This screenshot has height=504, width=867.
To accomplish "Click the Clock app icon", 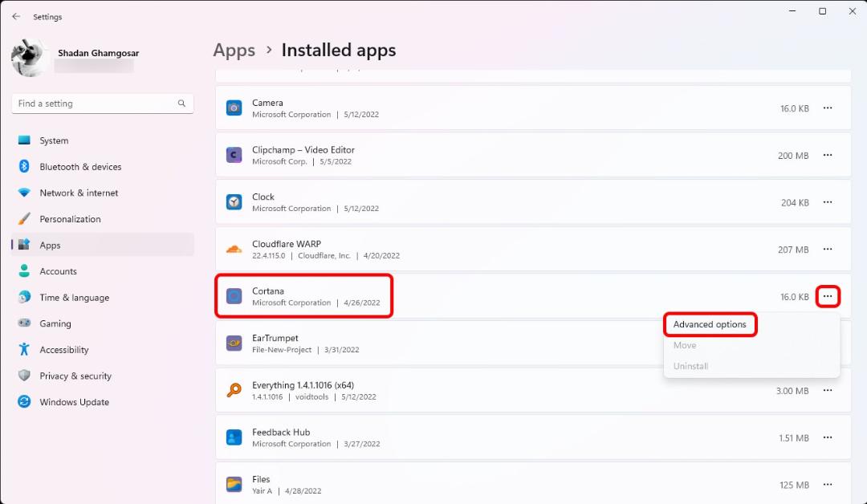I will pos(234,201).
